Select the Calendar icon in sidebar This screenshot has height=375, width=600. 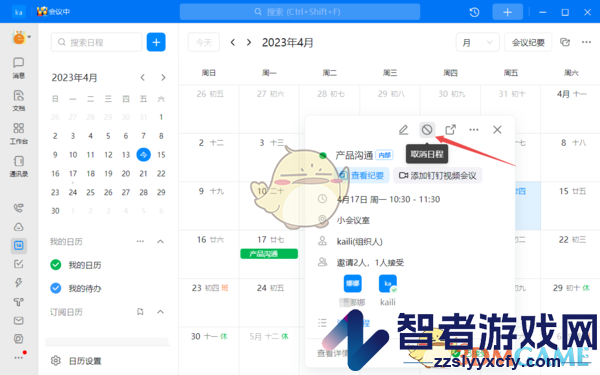click(18, 245)
